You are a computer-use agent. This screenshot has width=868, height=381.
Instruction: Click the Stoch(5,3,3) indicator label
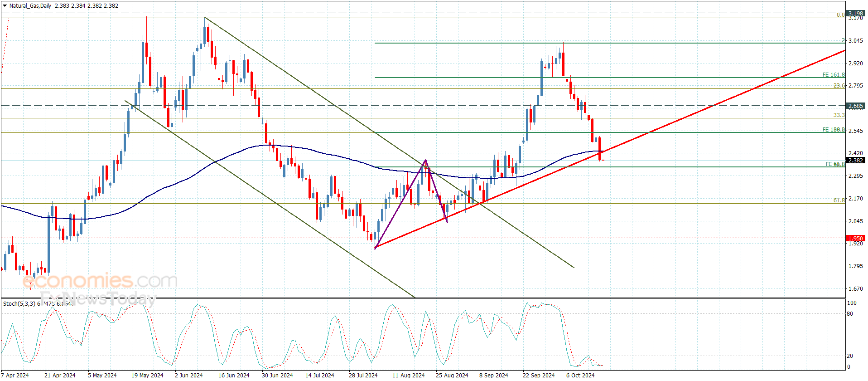[x=19, y=303]
